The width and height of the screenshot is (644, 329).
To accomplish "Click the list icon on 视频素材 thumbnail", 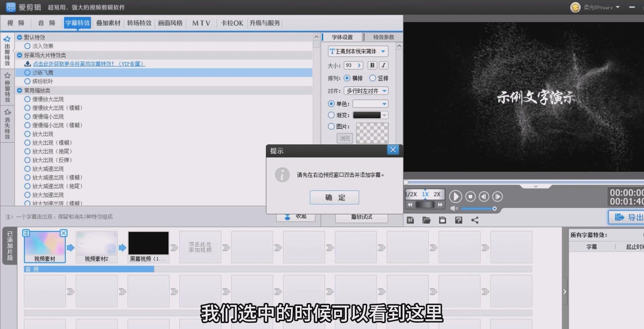I will point(26,233).
